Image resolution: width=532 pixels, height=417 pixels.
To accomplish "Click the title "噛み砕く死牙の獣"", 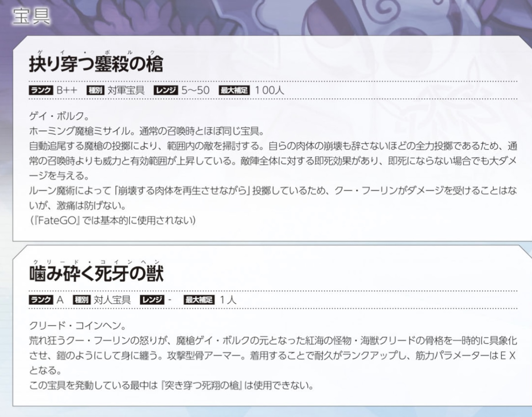I will coord(96,274).
